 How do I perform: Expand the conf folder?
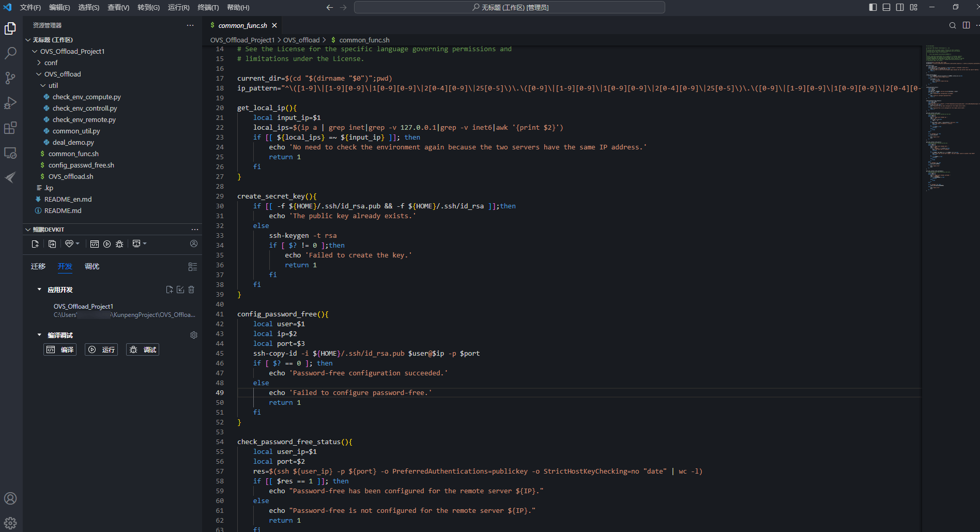click(39, 63)
